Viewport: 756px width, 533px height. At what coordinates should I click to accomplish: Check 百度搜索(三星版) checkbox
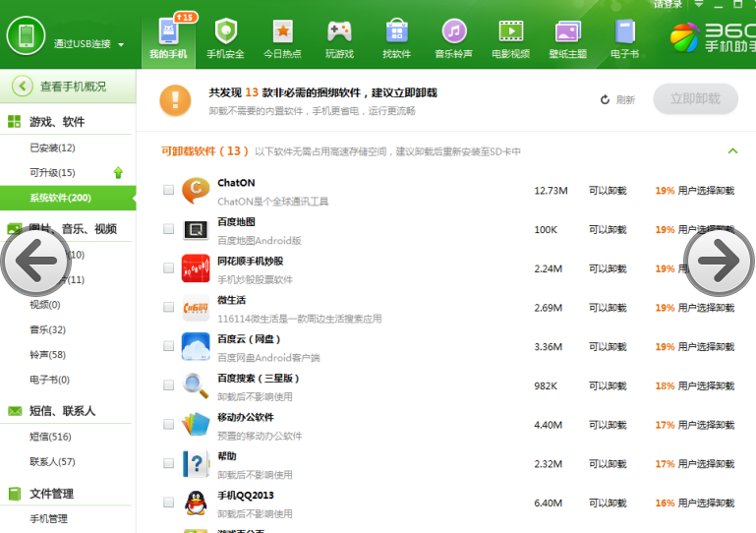click(x=168, y=385)
